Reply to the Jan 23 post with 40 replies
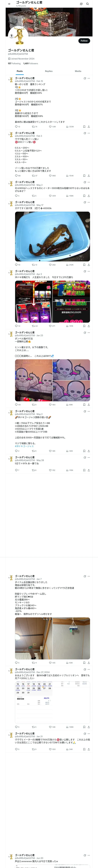The height and width of the screenshot is (868, 98). 16,405
